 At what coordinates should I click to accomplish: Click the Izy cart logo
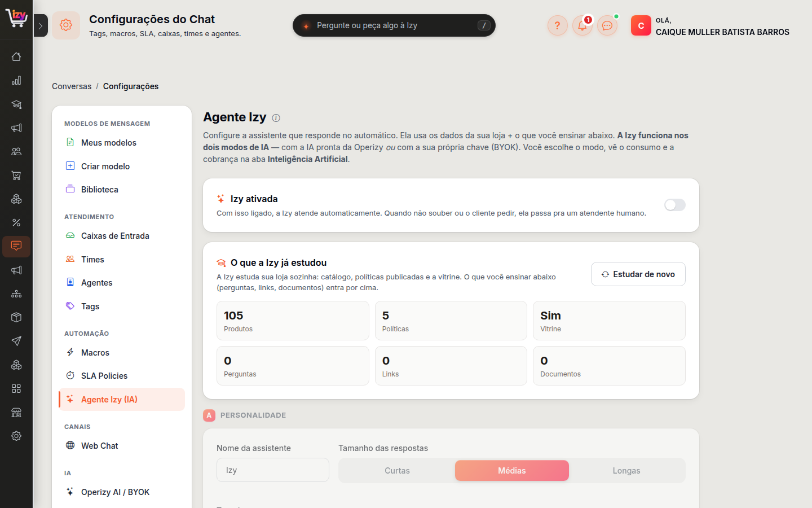pos(16,18)
